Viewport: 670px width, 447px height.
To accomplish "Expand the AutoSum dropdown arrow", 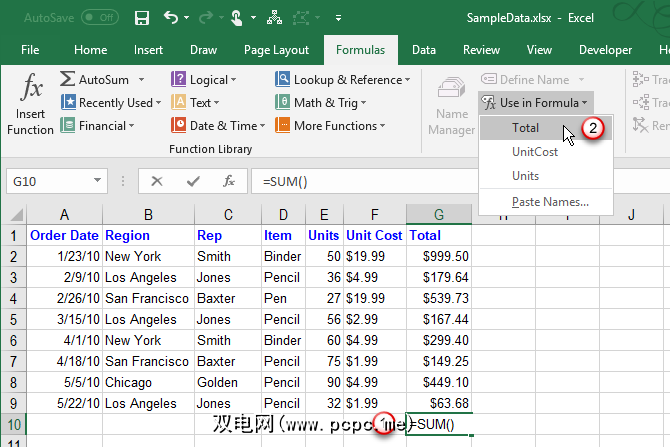I will 141,80.
